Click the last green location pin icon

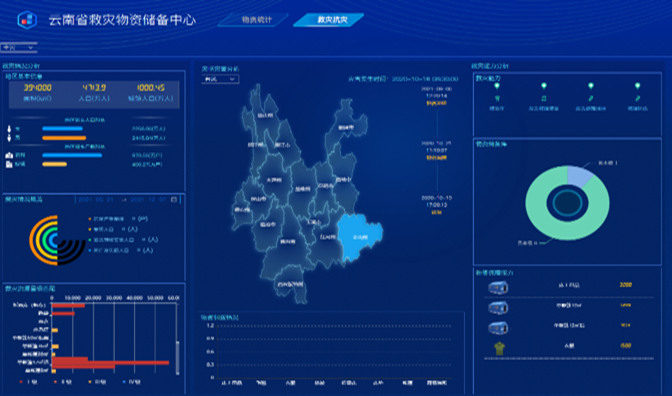coord(637,86)
